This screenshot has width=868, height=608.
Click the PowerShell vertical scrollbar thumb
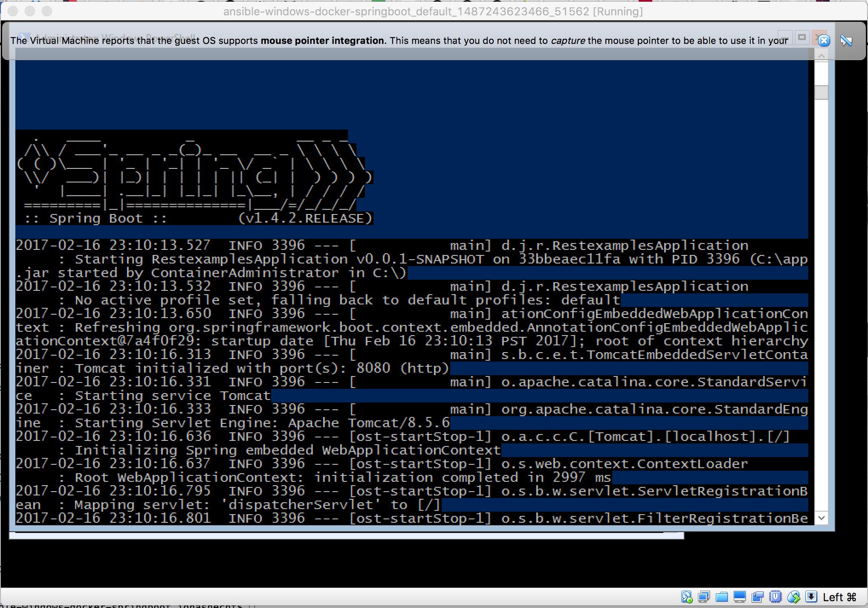click(x=821, y=92)
